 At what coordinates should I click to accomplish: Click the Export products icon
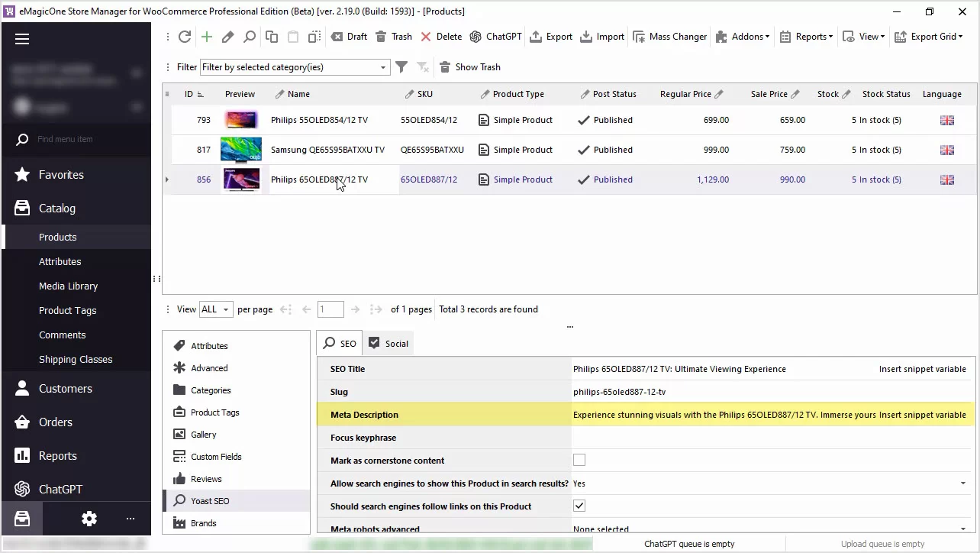point(551,36)
